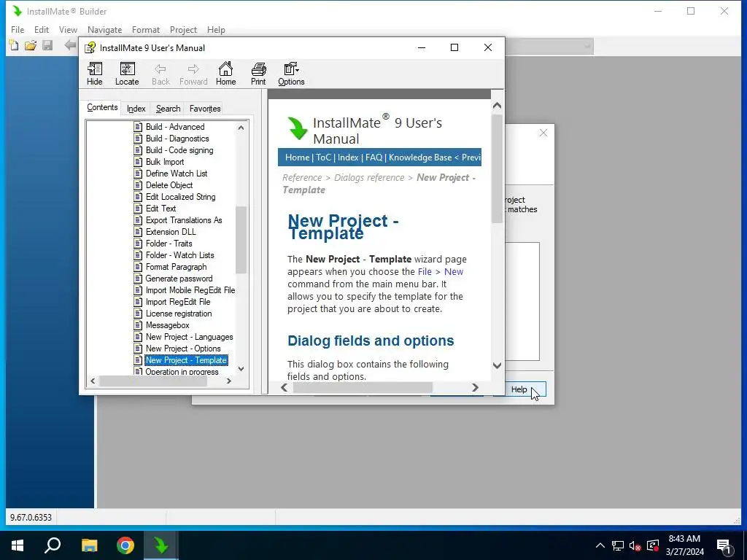Open the View menu
Image resolution: width=747 pixels, height=560 pixels.
click(x=68, y=29)
